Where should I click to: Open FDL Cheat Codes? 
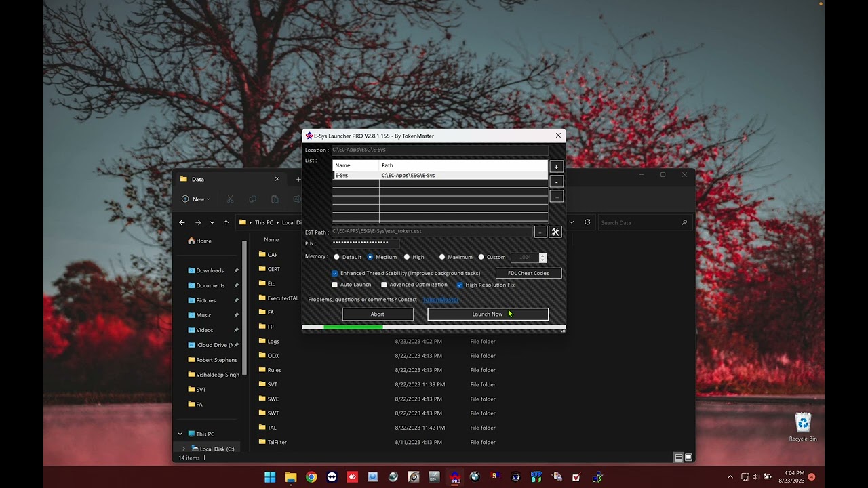(x=528, y=273)
